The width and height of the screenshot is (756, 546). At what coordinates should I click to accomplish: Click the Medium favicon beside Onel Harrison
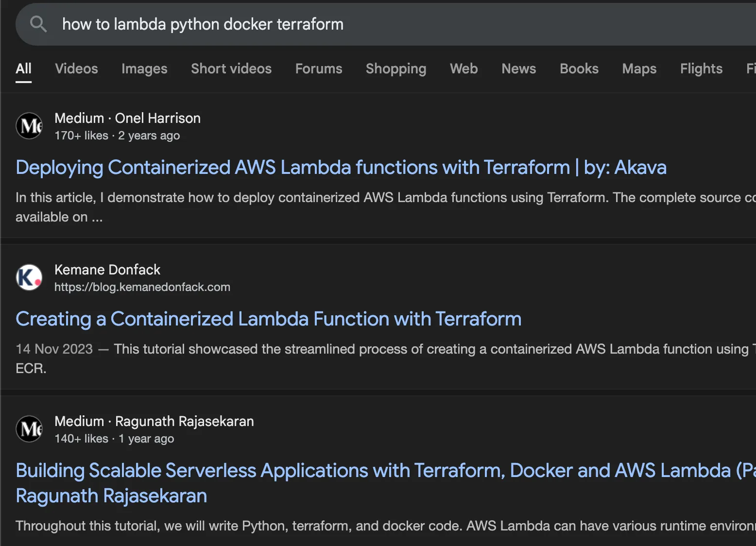pos(30,126)
